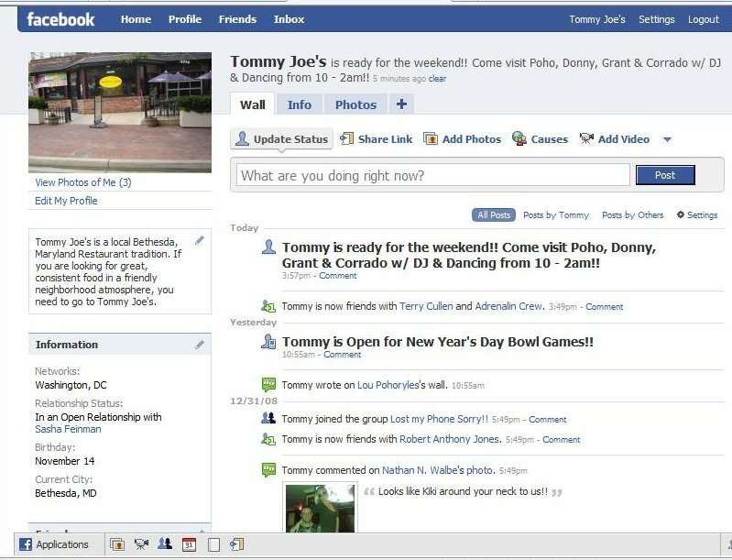Open the Notes icon in bottom bar
Screen dimensions: 732x560
[213, 544]
